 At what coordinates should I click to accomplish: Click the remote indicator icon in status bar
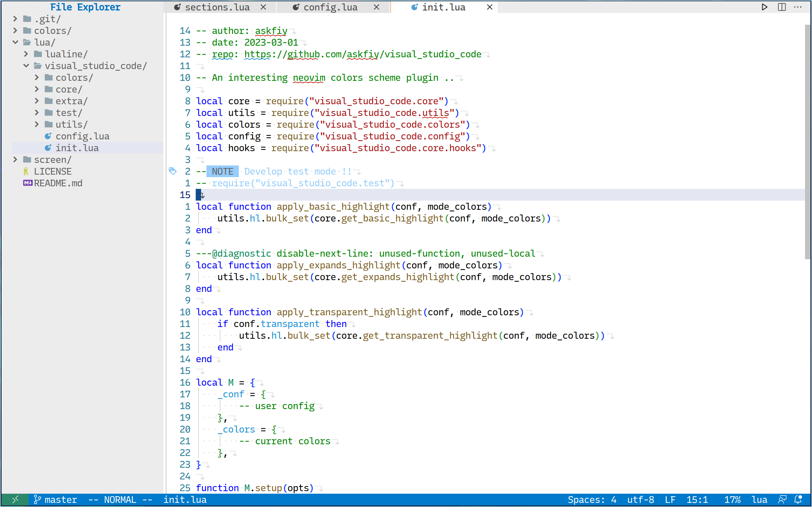pyautogui.click(x=15, y=500)
